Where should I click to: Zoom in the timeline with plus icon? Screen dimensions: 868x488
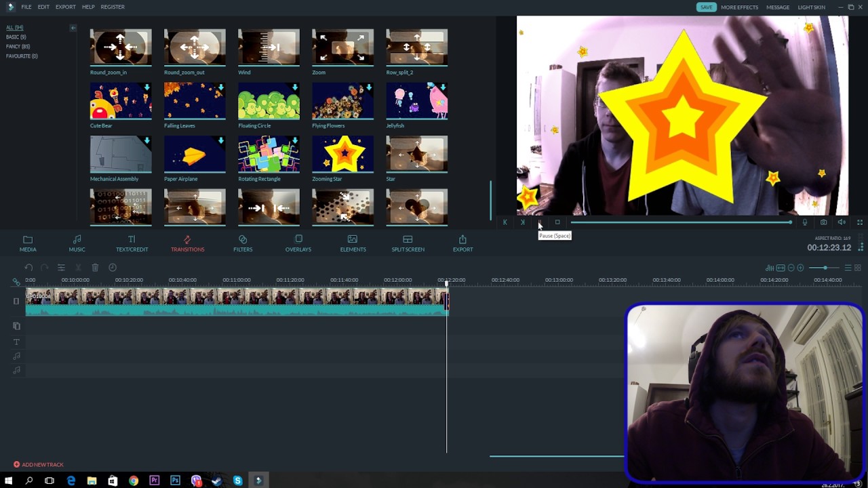801,268
